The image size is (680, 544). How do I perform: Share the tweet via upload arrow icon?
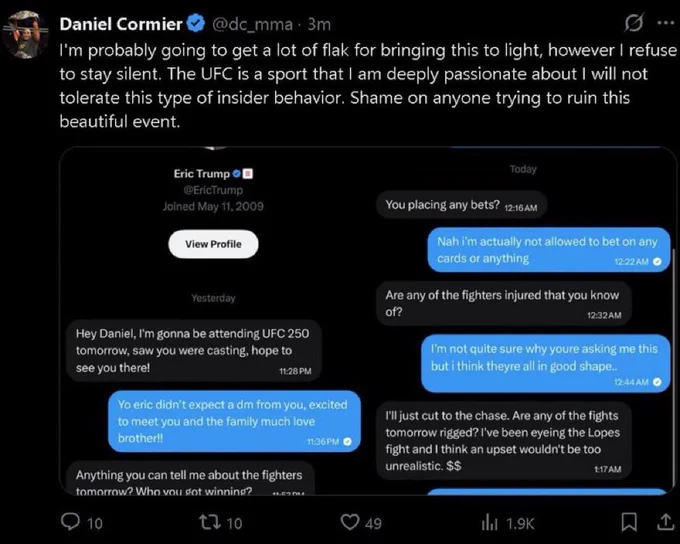[666, 522]
